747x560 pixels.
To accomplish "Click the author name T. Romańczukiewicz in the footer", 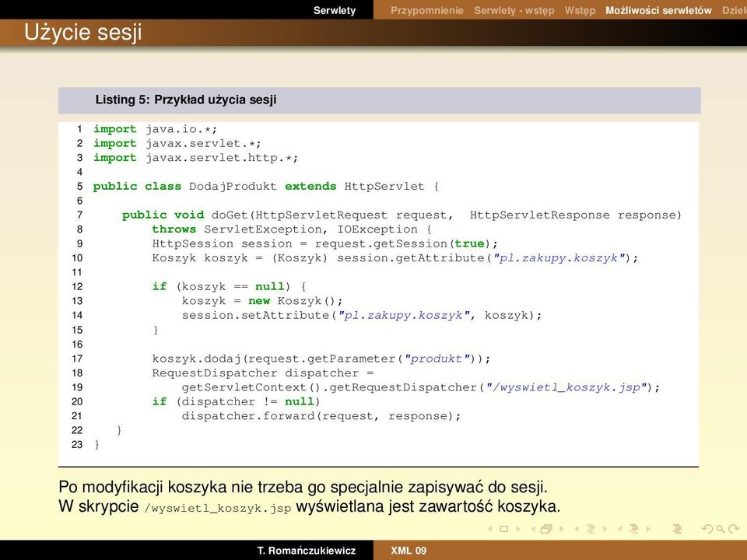I will pos(307,551).
